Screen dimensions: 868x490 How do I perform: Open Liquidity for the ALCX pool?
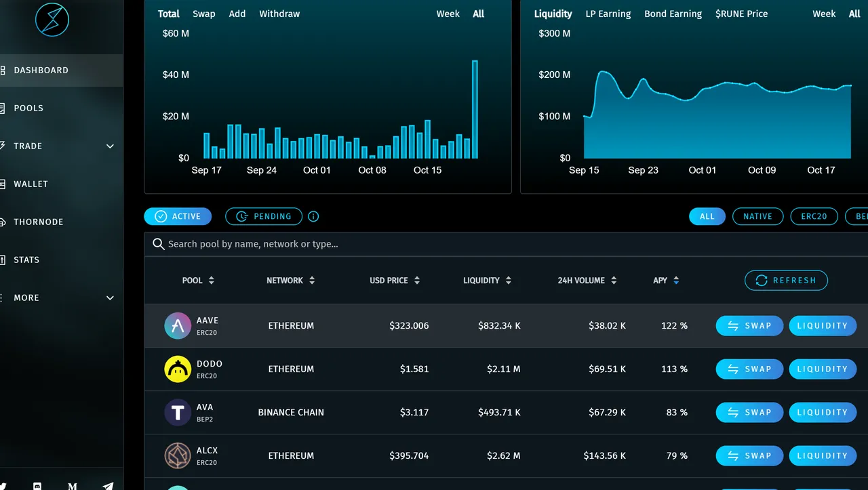click(x=823, y=456)
